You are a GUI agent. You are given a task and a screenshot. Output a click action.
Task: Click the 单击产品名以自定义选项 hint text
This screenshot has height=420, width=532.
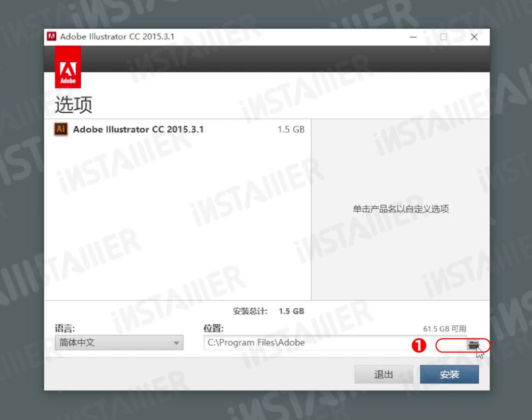400,209
